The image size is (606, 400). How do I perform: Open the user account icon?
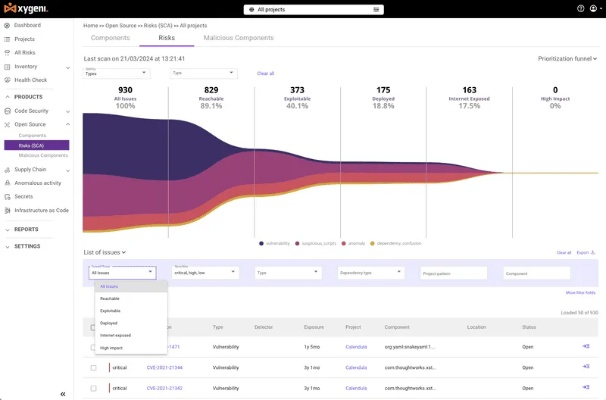[x=594, y=8]
